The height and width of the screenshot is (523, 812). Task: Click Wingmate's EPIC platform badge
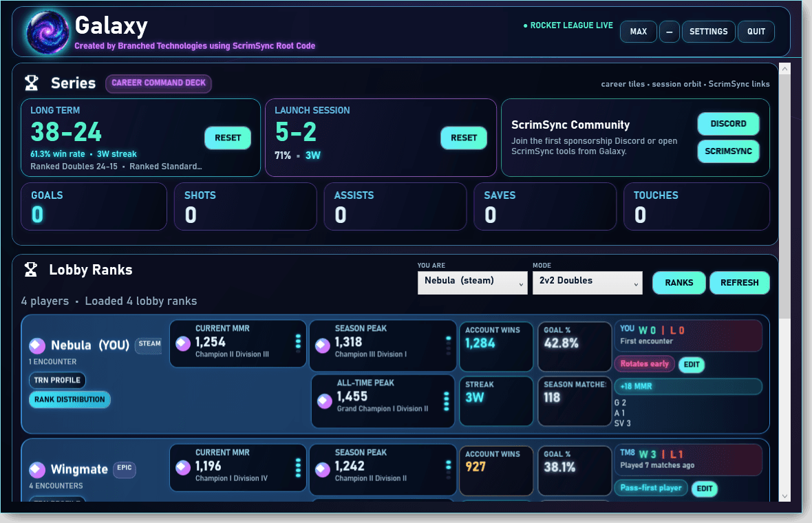click(x=125, y=468)
